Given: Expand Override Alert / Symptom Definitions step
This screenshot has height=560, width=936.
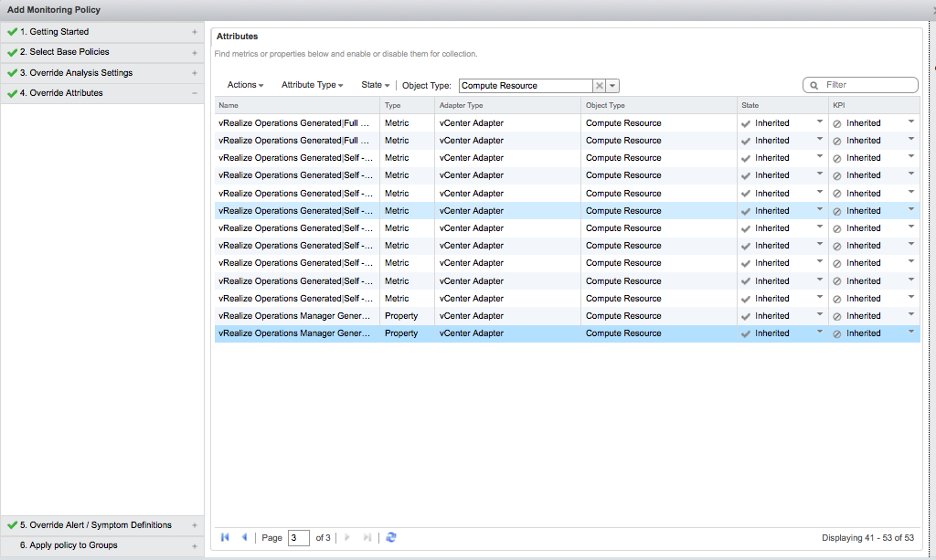Looking at the screenshot, I should pyautogui.click(x=194, y=525).
